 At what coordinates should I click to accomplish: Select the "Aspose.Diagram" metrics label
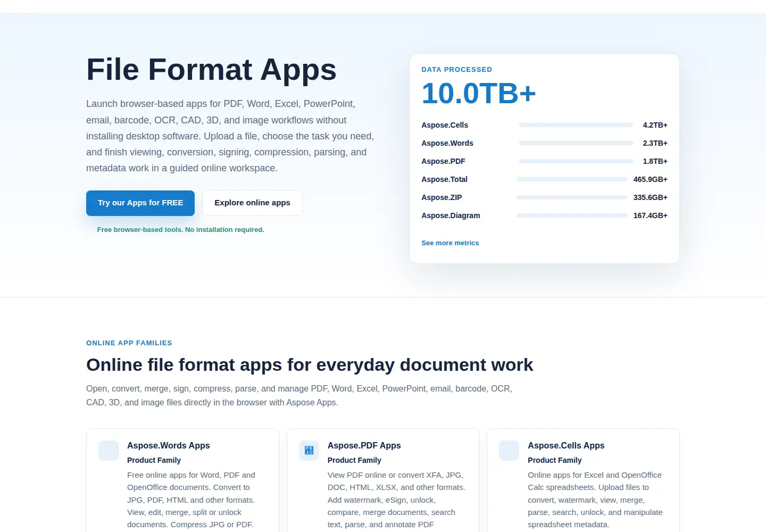point(451,216)
